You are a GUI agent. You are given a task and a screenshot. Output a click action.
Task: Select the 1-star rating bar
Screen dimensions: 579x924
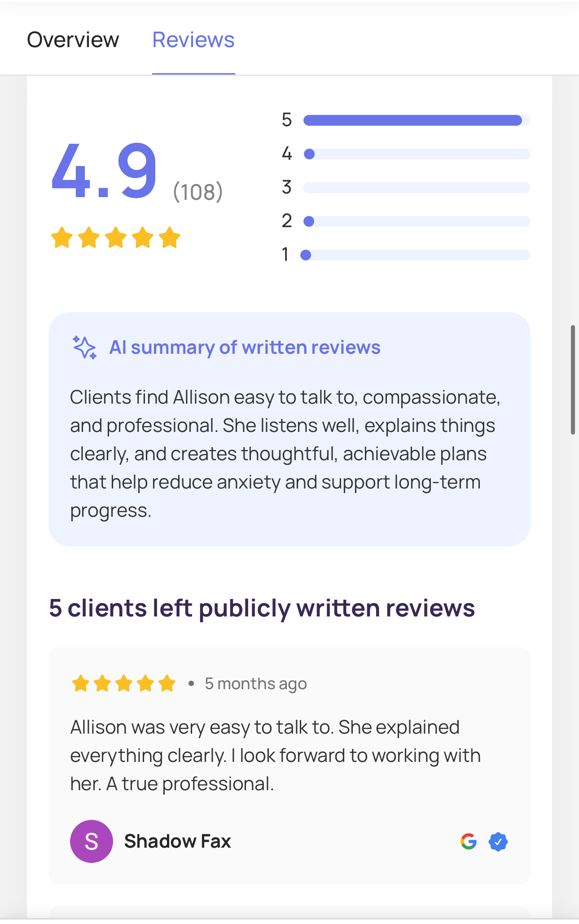pos(417,255)
